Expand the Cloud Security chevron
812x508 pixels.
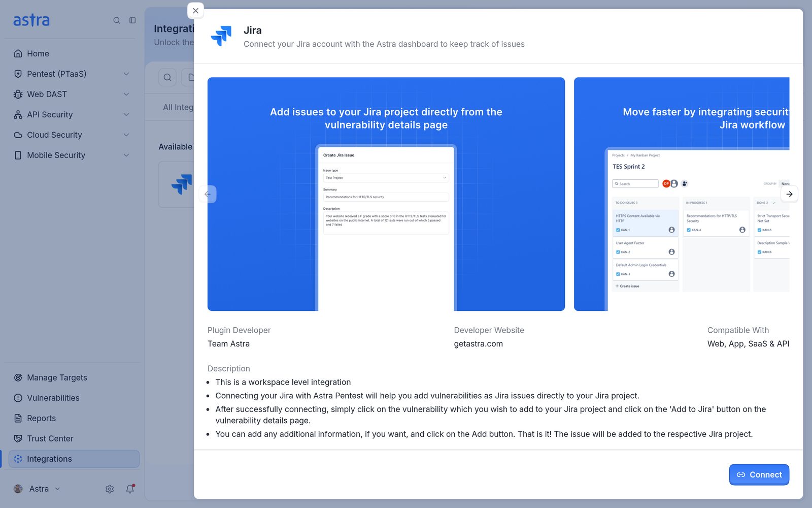pos(126,135)
